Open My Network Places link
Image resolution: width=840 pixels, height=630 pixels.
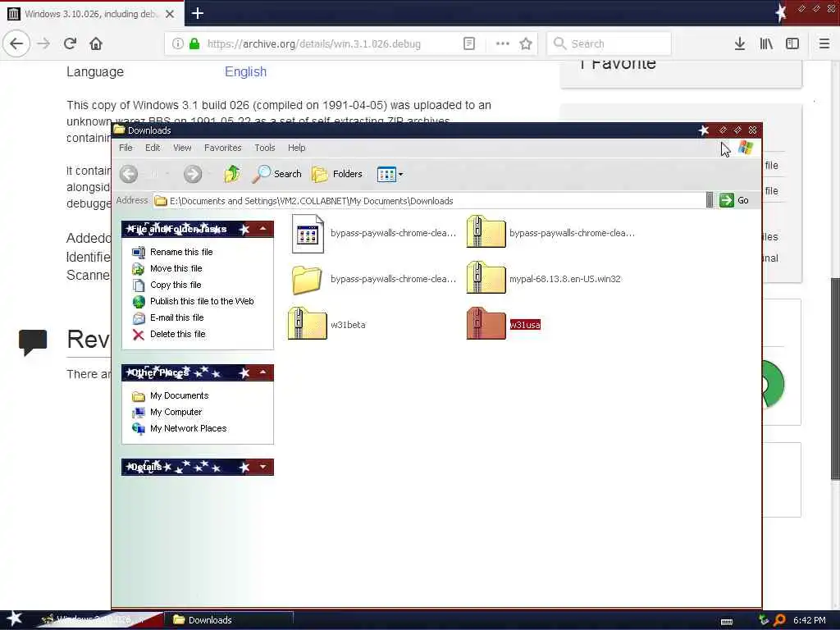188,428
